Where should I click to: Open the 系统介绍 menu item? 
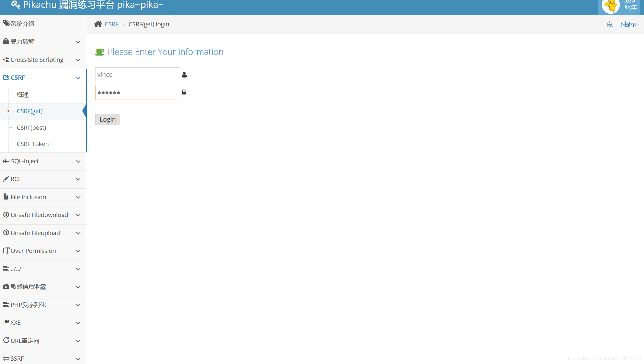43,24
